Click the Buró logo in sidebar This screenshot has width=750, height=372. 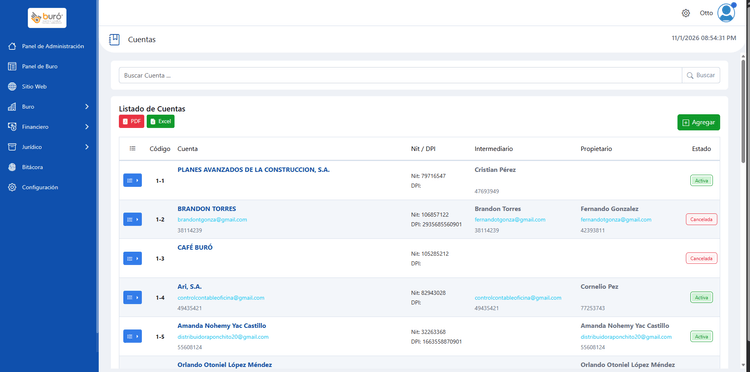(47, 18)
